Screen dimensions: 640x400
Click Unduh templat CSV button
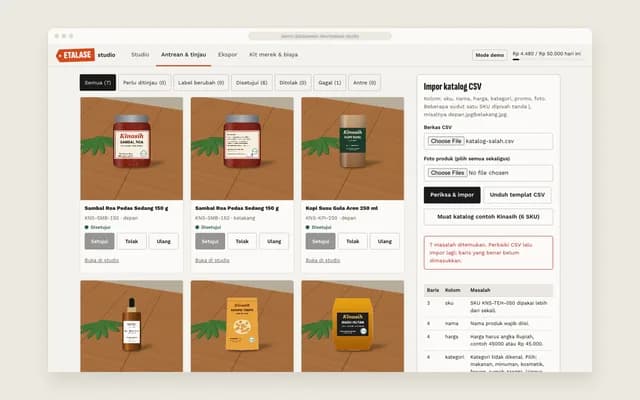[x=517, y=195]
